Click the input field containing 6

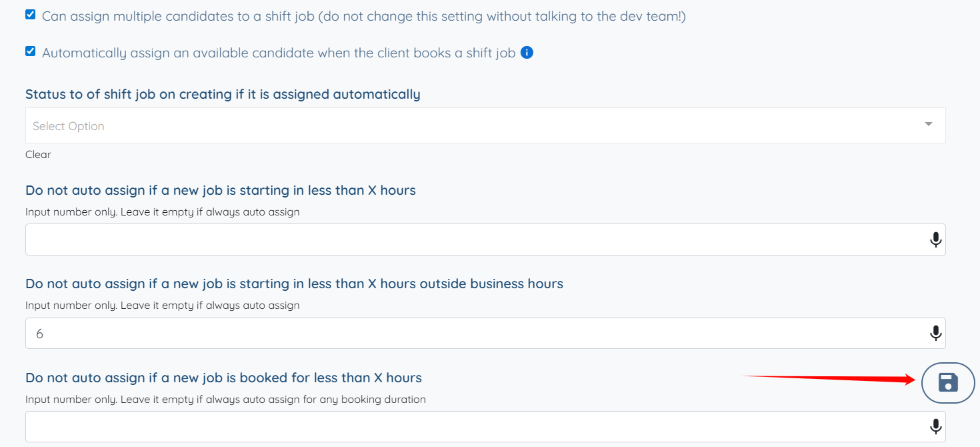click(467, 333)
